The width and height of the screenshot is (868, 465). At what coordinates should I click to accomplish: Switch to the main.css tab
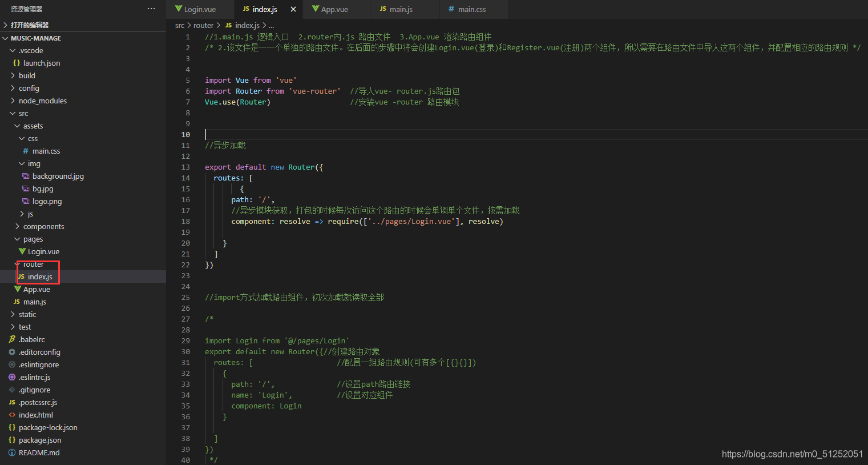click(x=474, y=9)
